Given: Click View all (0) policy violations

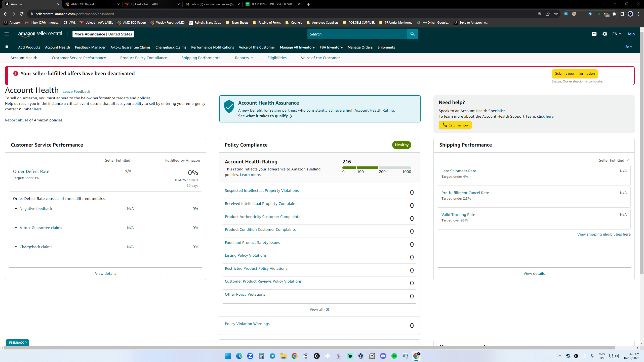Looking at the screenshot, I should (x=319, y=309).
